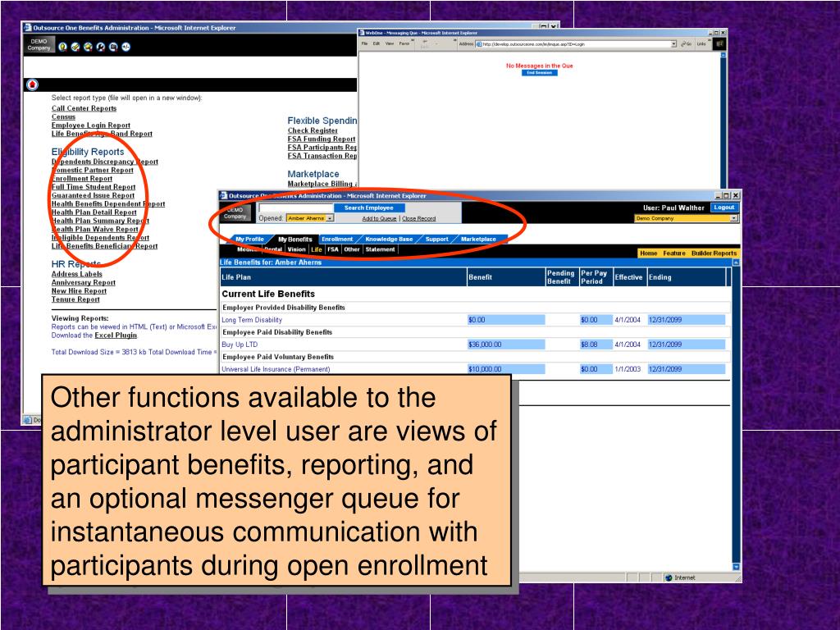The height and width of the screenshot is (630, 840).
Task: Open the Knowledge Base tab
Action: coord(389,240)
